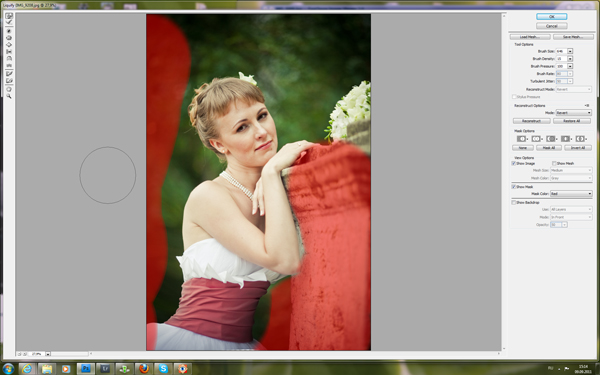The height and width of the screenshot is (375, 600).
Task: Select the Thaw Mask tool
Action: (x=9, y=80)
